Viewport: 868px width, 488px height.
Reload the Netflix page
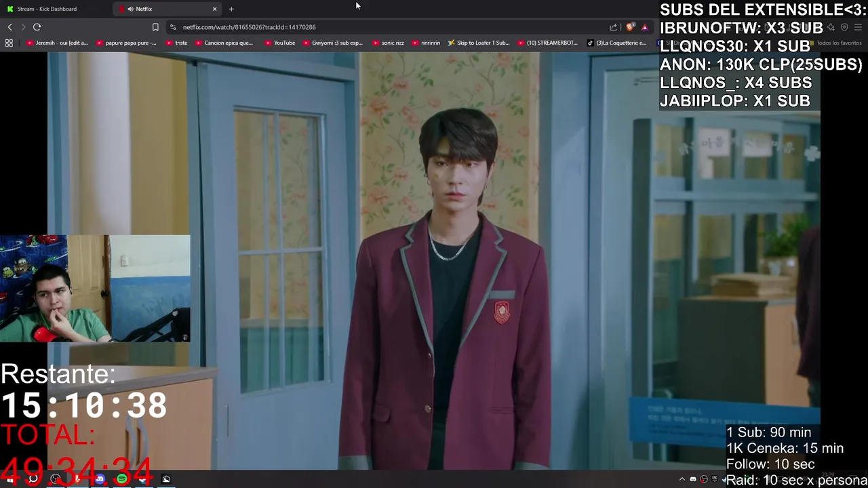37,27
